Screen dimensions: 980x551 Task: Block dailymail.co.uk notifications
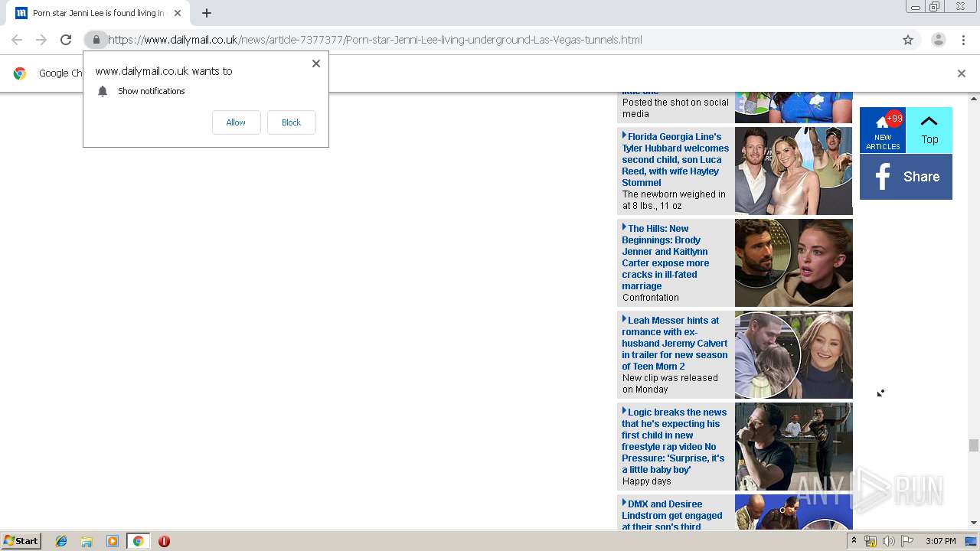click(x=291, y=122)
